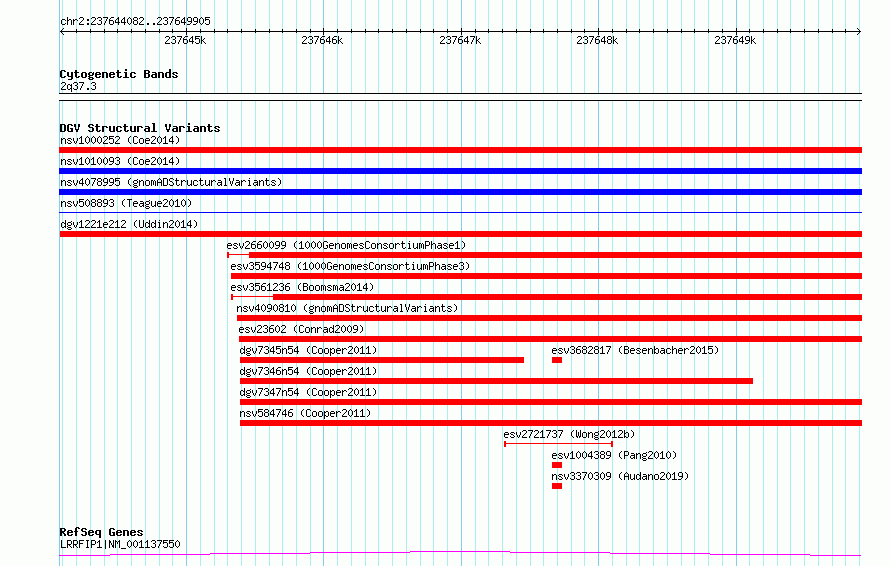The image size is (890, 566).
Task: Click the nsv508893 (Teague2010) thin blue line
Action: [460, 213]
